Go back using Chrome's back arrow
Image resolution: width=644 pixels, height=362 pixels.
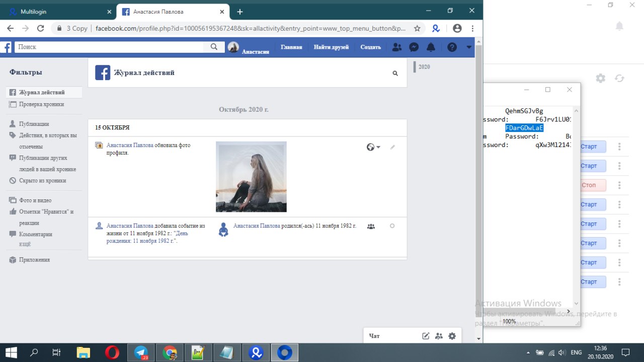(10, 28)
